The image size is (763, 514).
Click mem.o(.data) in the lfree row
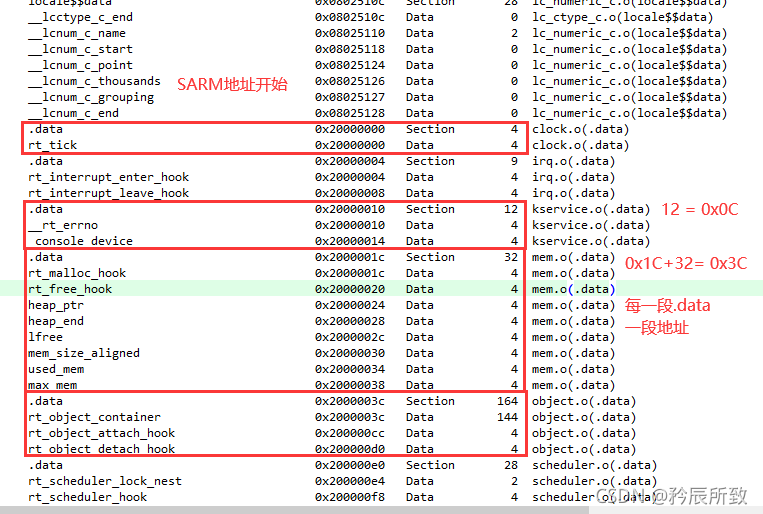click(x=574, y=337)
